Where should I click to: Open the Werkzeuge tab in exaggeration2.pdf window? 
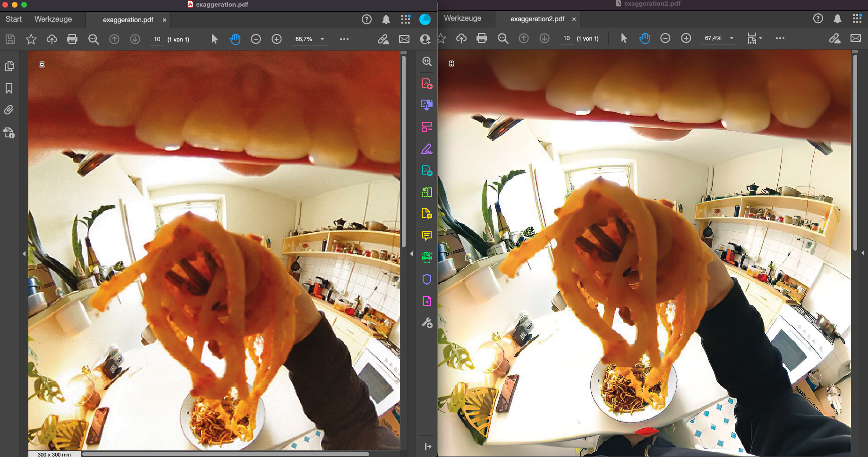[x=463, y=18]
